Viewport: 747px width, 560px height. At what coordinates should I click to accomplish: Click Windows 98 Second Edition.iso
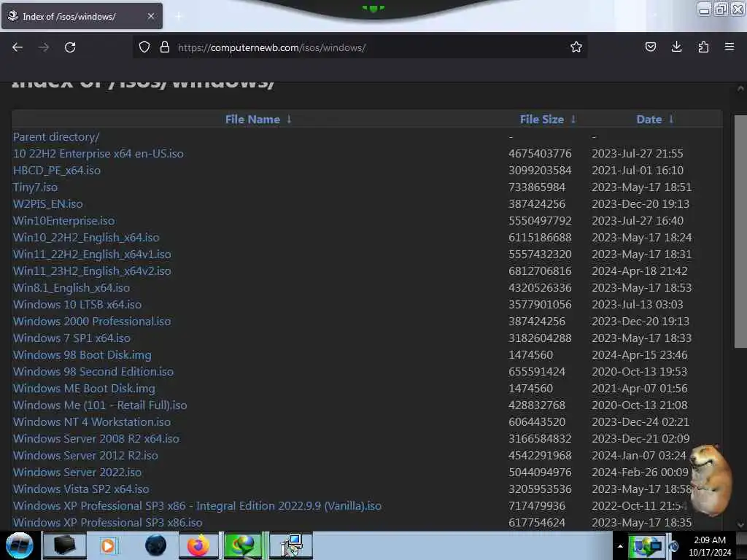coord(93,371)
